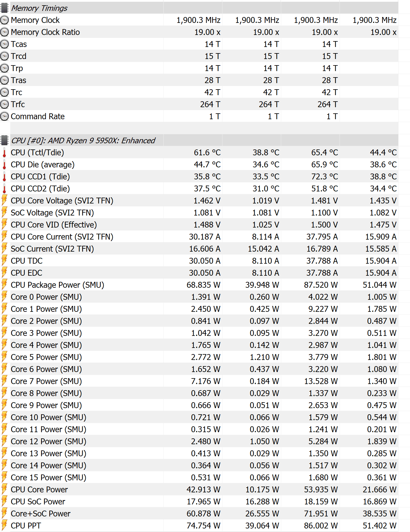The height and width of the screenshot is (532, 410).
Task: Select the CPU (Tctl/Tdie) label
Action: click(x=37, y=153)
